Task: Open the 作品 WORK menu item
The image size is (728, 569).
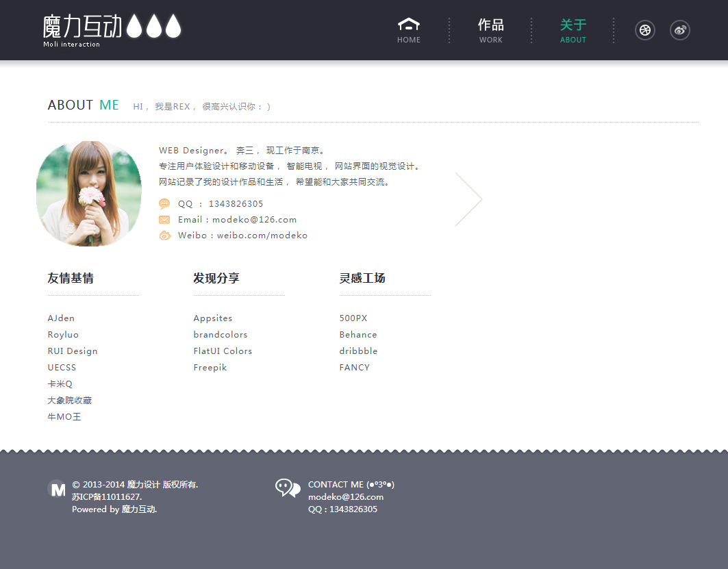Action: (490, 31)
